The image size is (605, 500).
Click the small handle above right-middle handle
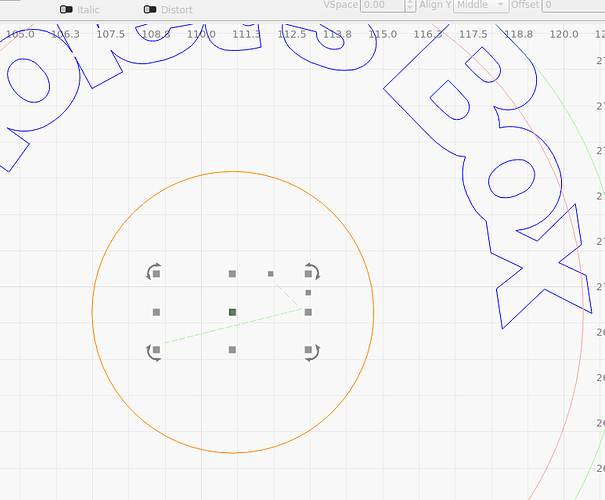308,293
